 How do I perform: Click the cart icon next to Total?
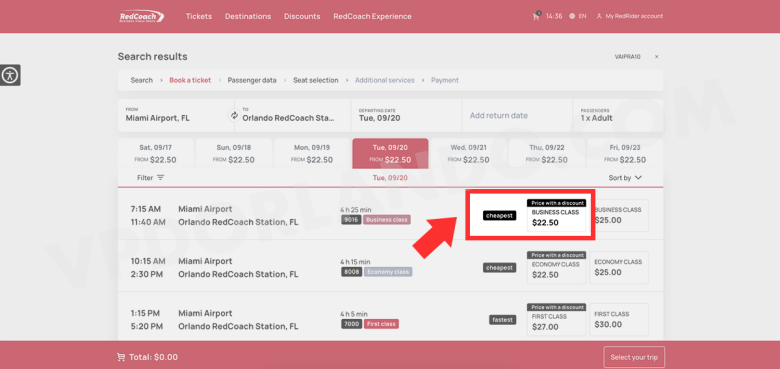click(x=121, y=357)
